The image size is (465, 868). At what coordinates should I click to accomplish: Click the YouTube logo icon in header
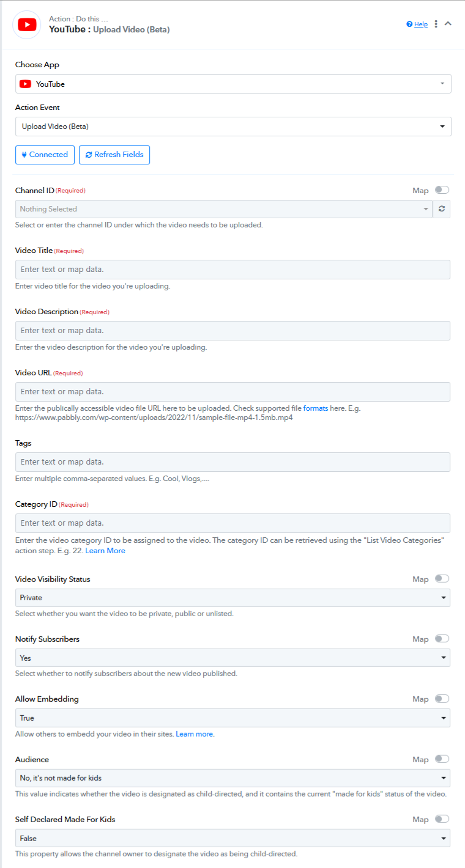click(x=26, y=24)
